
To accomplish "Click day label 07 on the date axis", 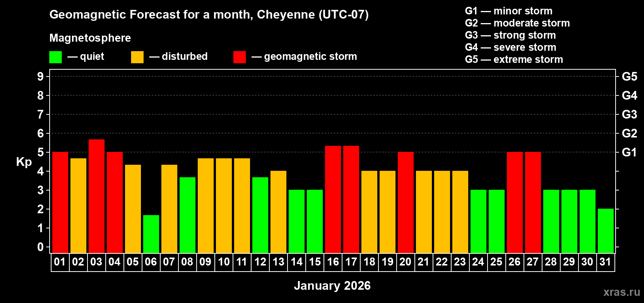I will point(169,262).
